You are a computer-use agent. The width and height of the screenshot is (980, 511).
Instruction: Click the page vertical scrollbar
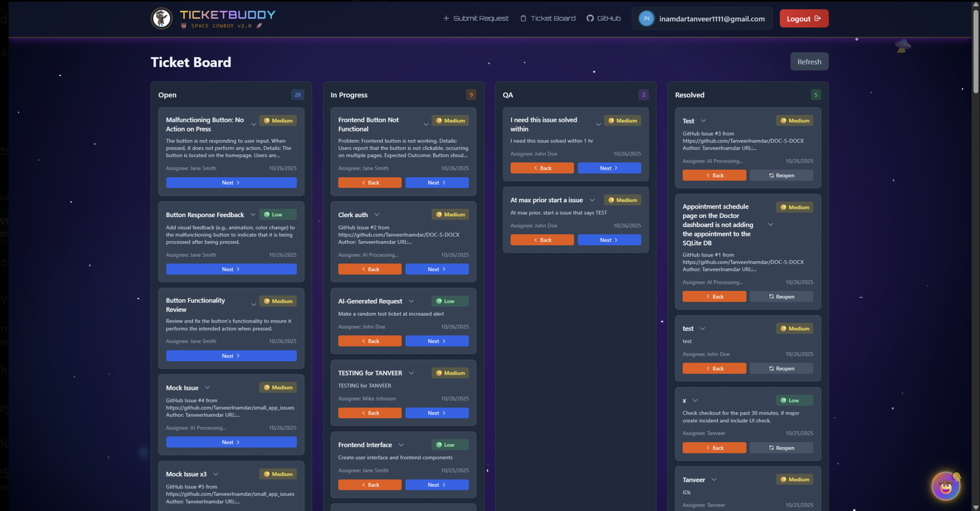pos(975,52)
